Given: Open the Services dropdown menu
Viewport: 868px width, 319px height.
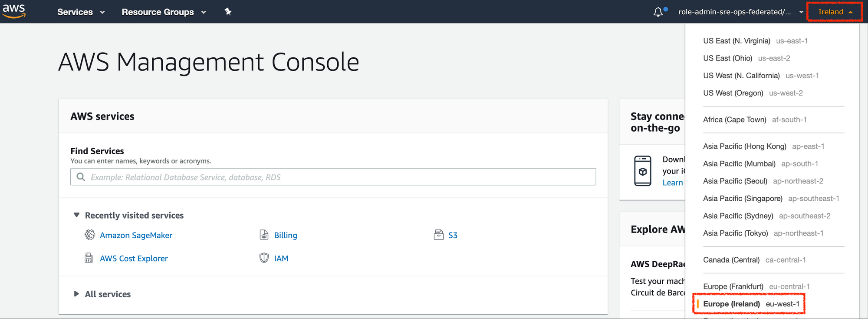Looking at the screenshot, I should click(x=81, y=12).
